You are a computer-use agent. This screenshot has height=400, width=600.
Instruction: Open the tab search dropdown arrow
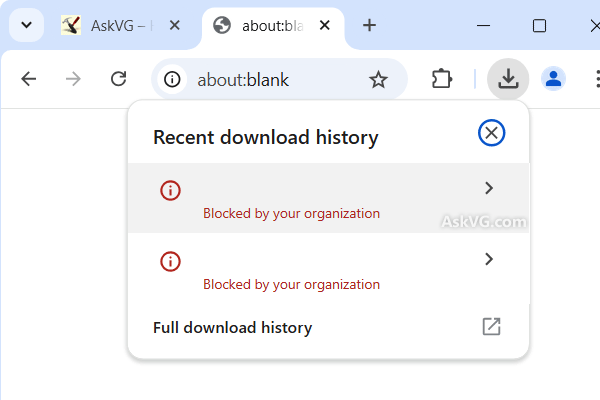pyautogui.click(x=26, y=25)
